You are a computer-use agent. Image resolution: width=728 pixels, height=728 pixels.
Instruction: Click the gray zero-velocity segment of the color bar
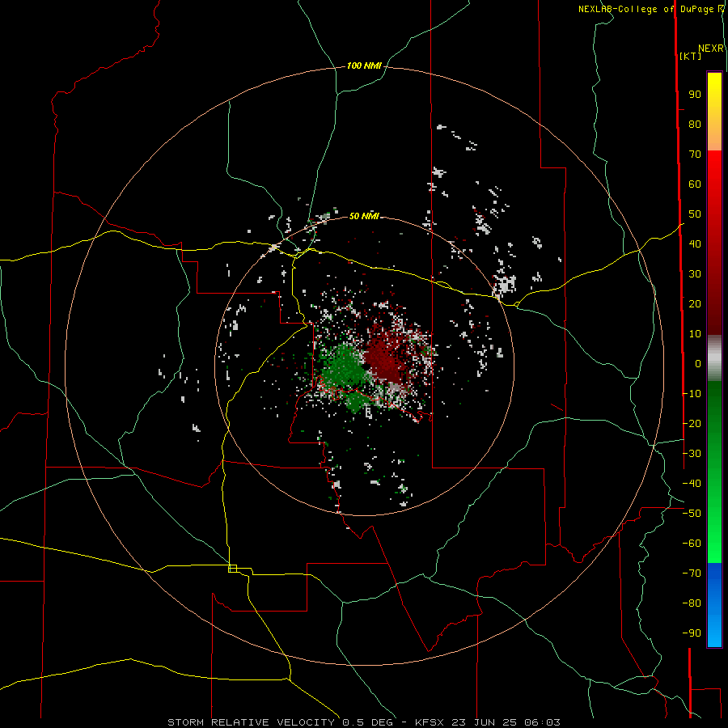coord(714,358)
